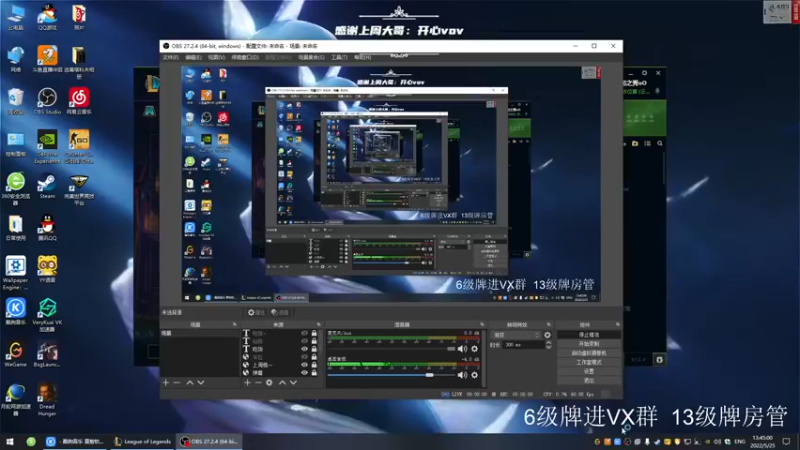Pop out the Controls dock panel
The image size is (800, 450).
coord(617,324)
